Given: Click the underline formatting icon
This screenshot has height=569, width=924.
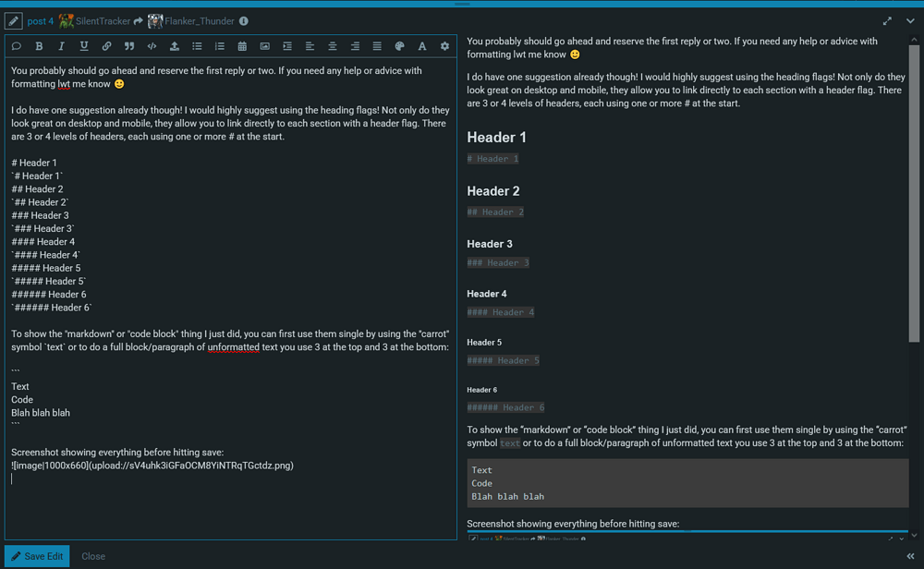Looking at the screenshot, I should click(84, 46).
